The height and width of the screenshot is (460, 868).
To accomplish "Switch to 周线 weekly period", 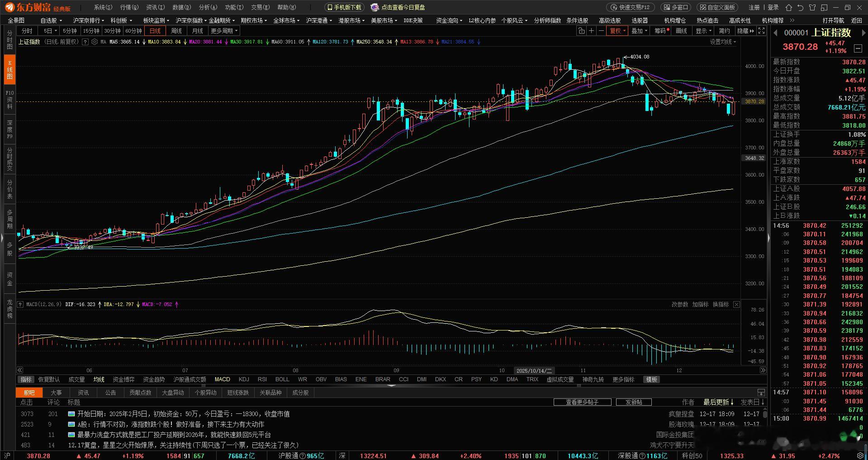I will coord(176,31).
